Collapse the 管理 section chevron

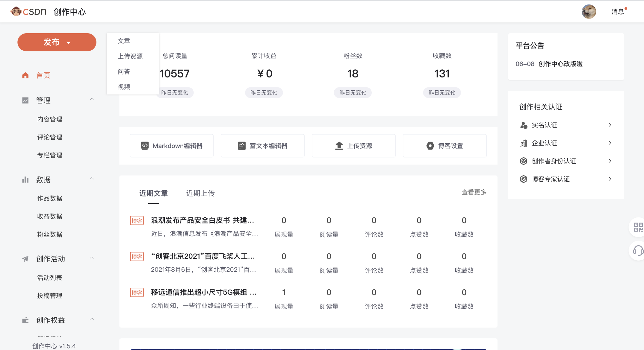[92, 100]
